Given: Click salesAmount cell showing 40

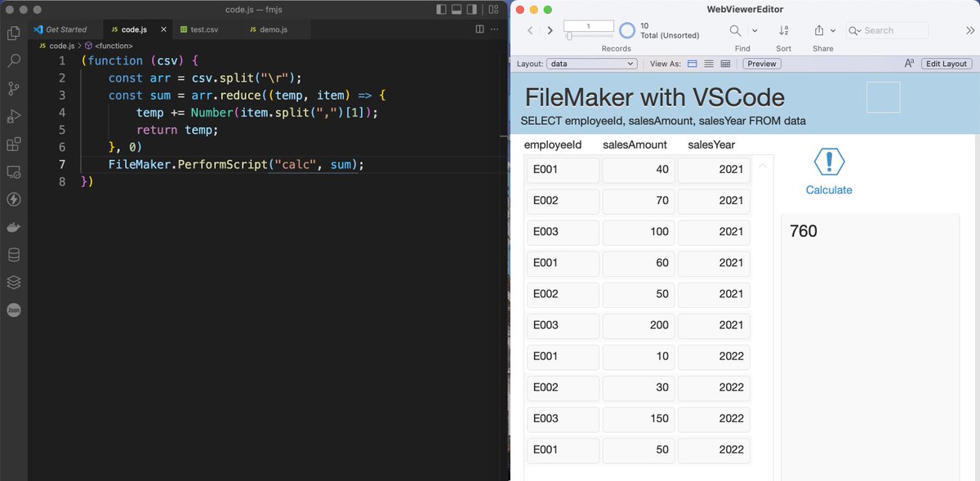Looking at the screenshot, I should pos(639,170).
